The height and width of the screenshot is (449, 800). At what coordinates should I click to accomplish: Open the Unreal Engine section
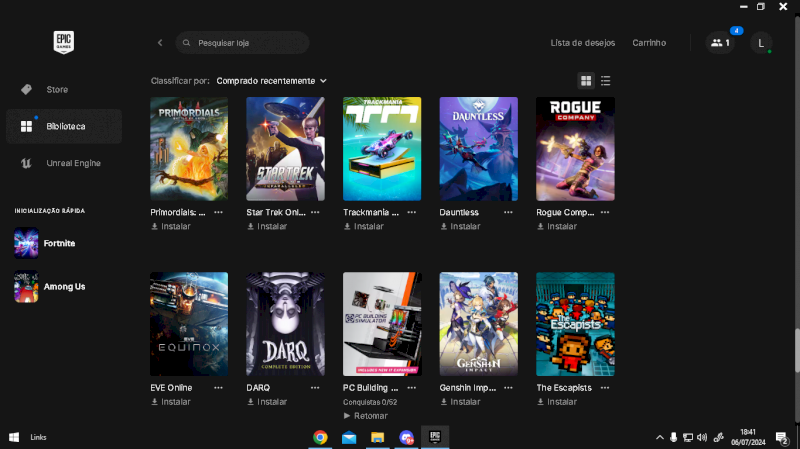[64, 163]
